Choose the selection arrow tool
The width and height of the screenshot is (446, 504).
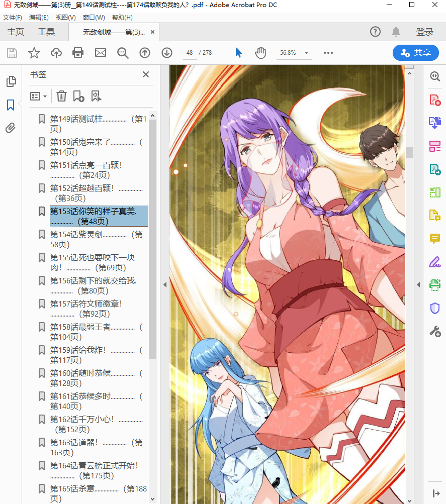coord(238,52)
